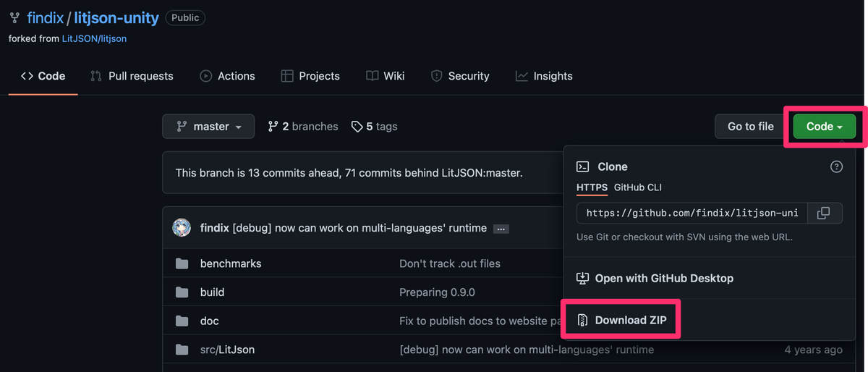This screenshot has height=372, width=868.
Task: Toggle the green Code dropdown button
Action: pyautogui.click(x=824, y=127)
